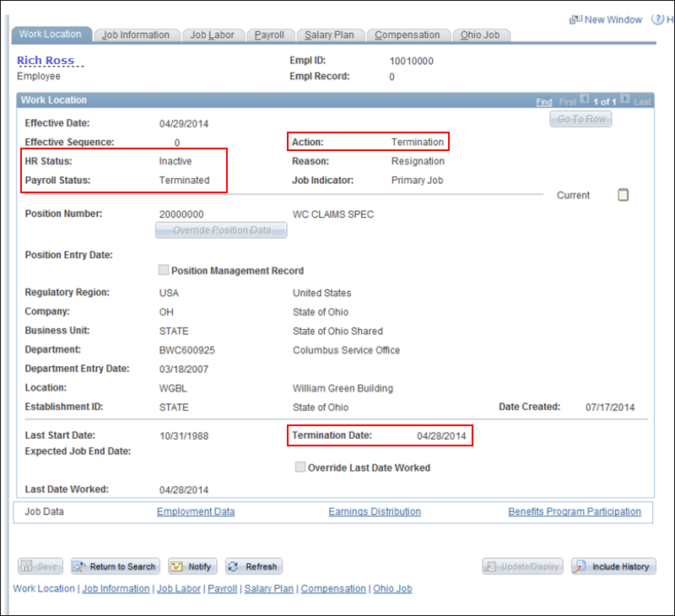Viewport: 675px width, 616px height.
Task: Open the Earnings Distribution link
Action: tap(374, 511)
